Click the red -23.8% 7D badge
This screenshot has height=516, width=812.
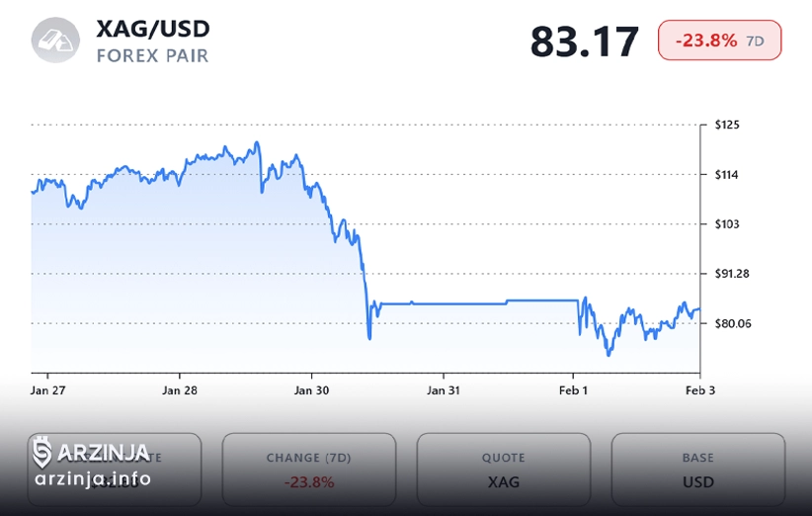coord(719,42)
